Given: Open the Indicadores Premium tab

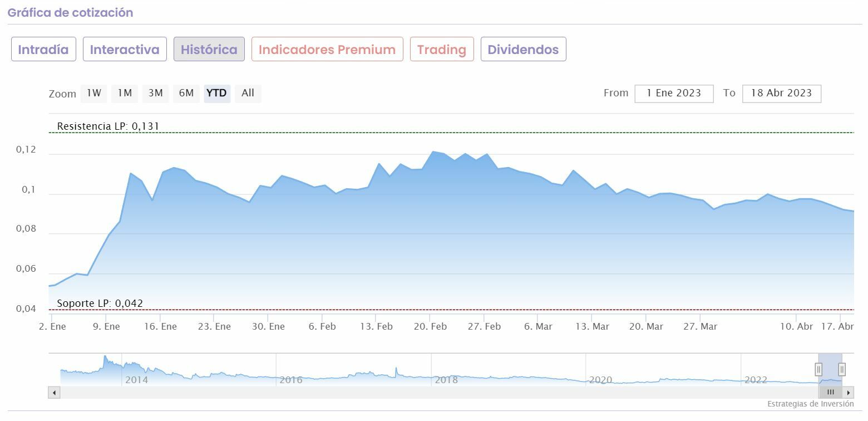Looking at the screenshot, I should click(327, 50).
